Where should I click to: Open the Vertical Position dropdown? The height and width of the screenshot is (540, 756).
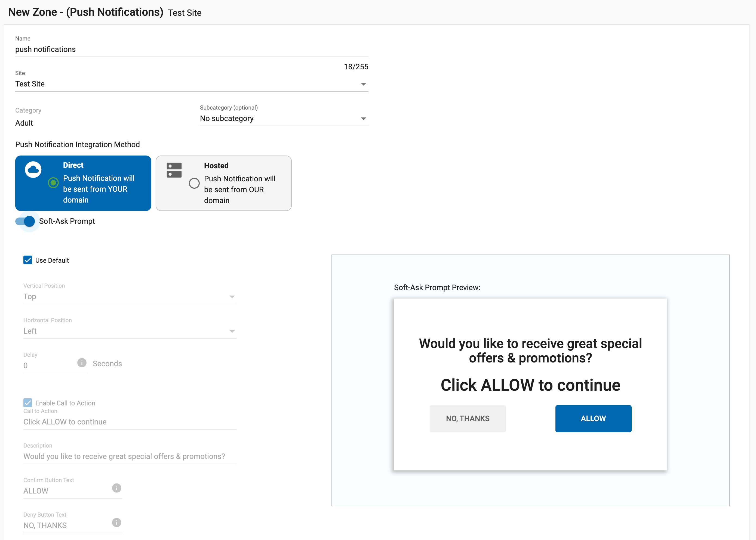(x=130, y=296)
